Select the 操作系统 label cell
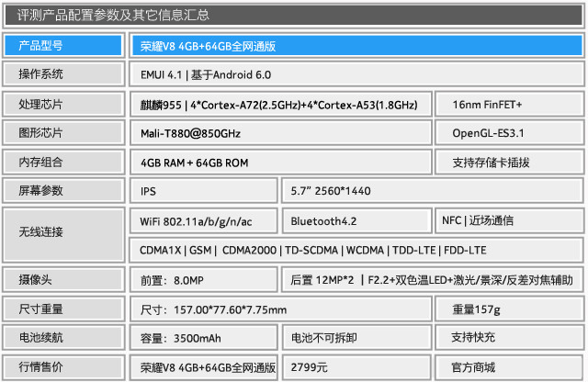This screenshot has height=382, width=588. (x=63, y=74)
